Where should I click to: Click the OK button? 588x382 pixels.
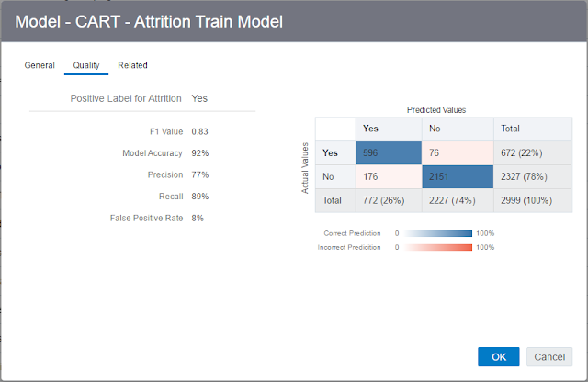498,356
